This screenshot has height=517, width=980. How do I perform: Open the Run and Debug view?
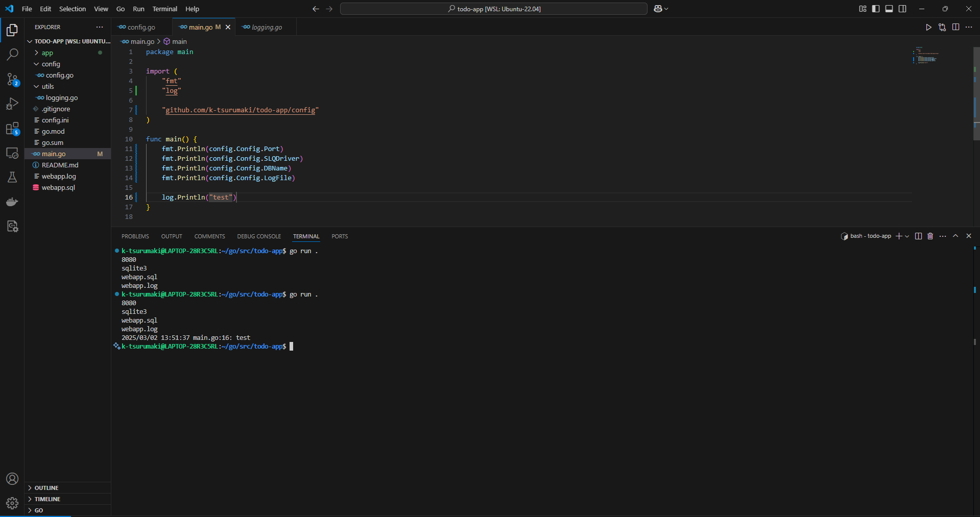pos(12,104)
